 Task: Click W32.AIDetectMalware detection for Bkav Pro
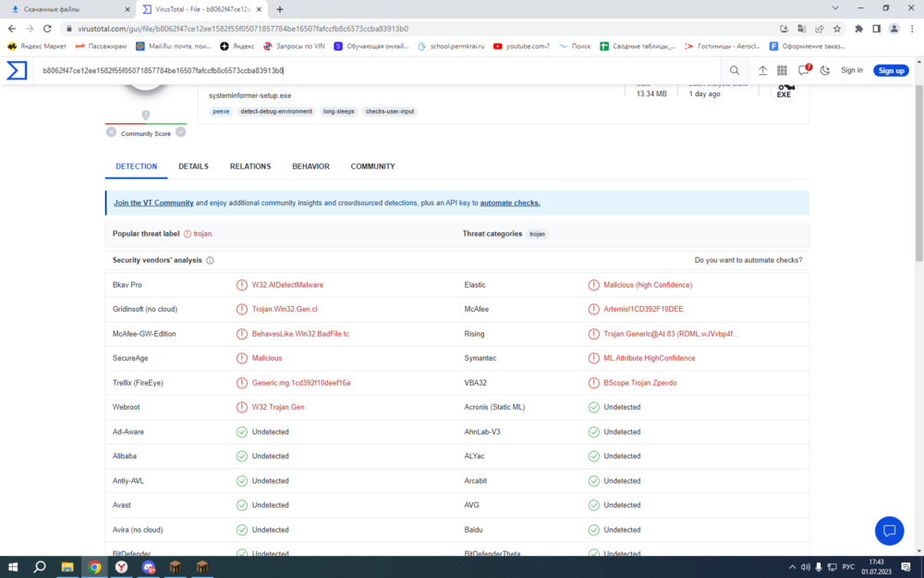287,285
